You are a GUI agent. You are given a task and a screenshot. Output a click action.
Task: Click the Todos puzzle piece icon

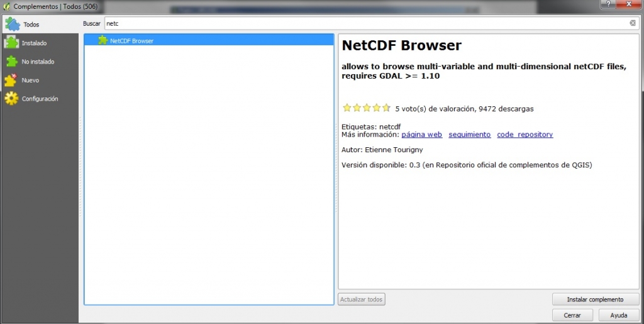(13, 24)
